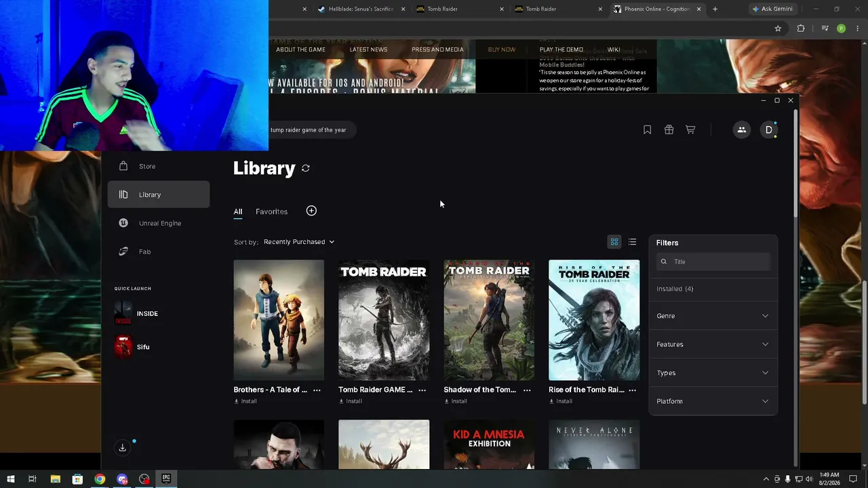Open the Sort by Recently Purchased dropdown
This screenshot has height=488, width=868.
[x=299, y=242]
